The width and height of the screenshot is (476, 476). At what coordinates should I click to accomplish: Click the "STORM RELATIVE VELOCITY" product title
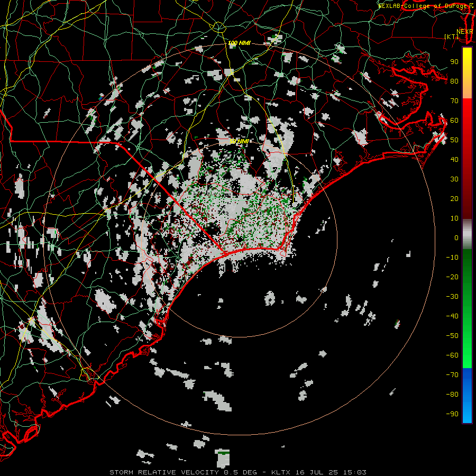164,472
